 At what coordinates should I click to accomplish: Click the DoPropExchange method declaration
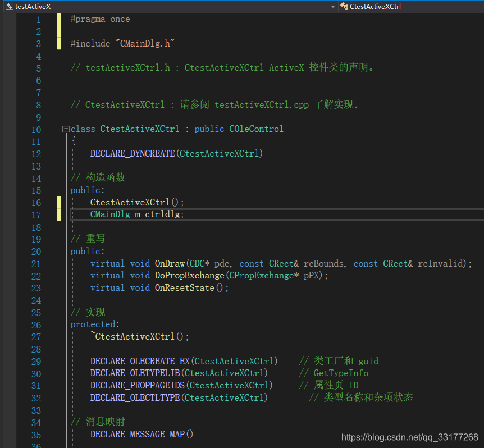pyautogui.click(x=190, y=276)
